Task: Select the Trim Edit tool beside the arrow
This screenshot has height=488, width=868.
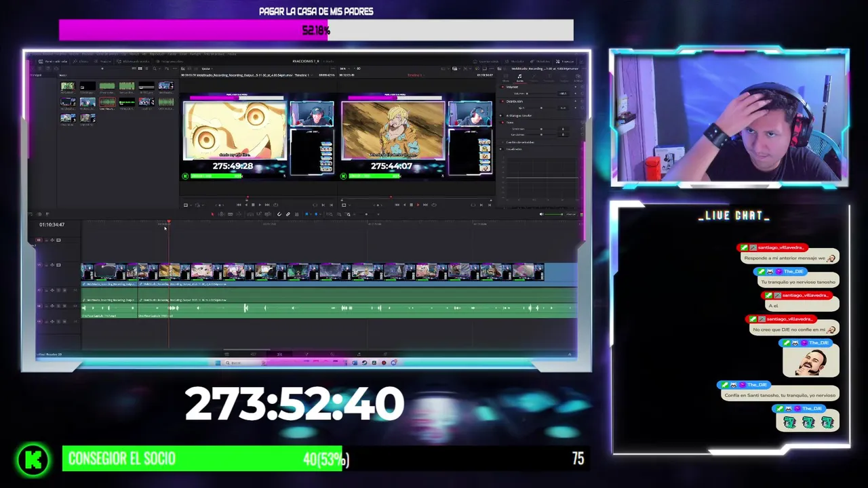Action: (x=221, y=214)
